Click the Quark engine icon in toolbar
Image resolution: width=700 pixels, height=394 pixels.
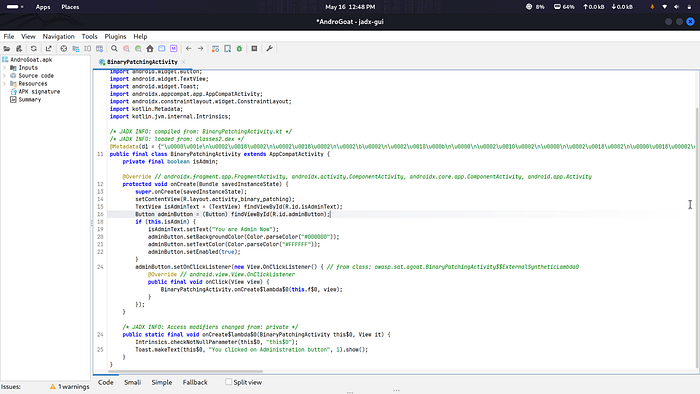tap(227, 49)
